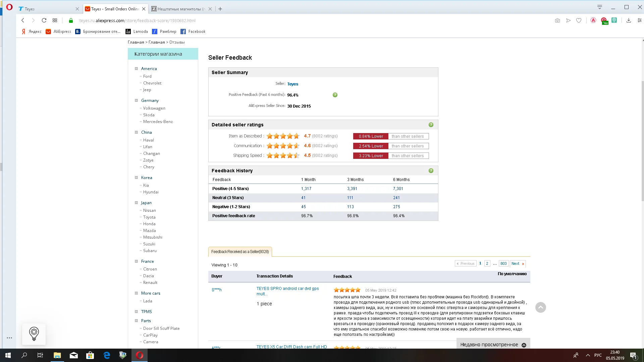Open the TPMS category

[x=147, y=312]
